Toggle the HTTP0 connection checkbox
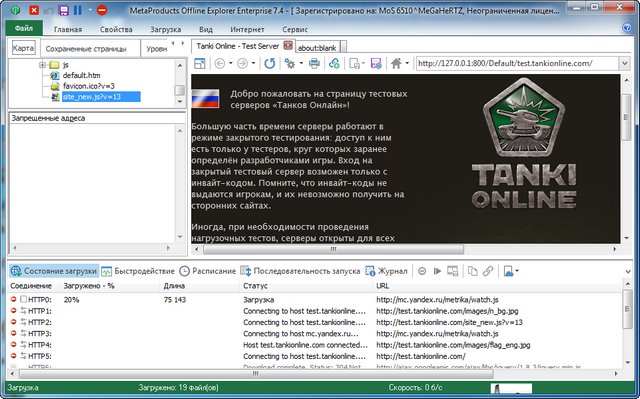 pos(24,299)
